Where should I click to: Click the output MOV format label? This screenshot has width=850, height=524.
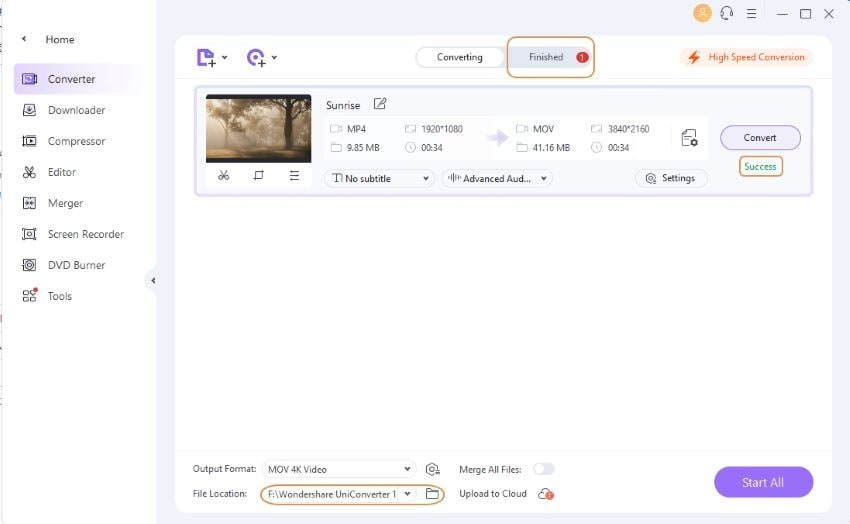pos(543,129)
